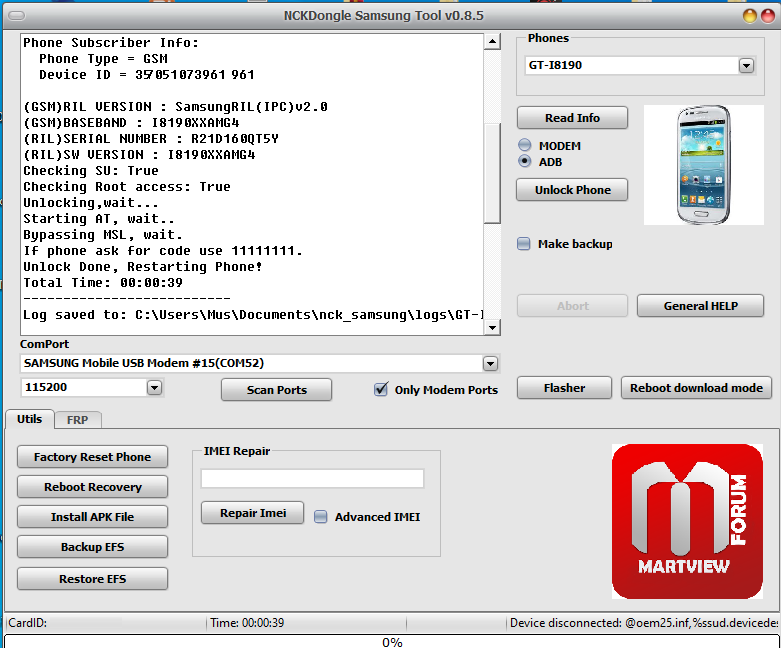Click the Martview Forum logo
Screen dimensions: 781x648
pyautogui.click(x=687, y=521)
